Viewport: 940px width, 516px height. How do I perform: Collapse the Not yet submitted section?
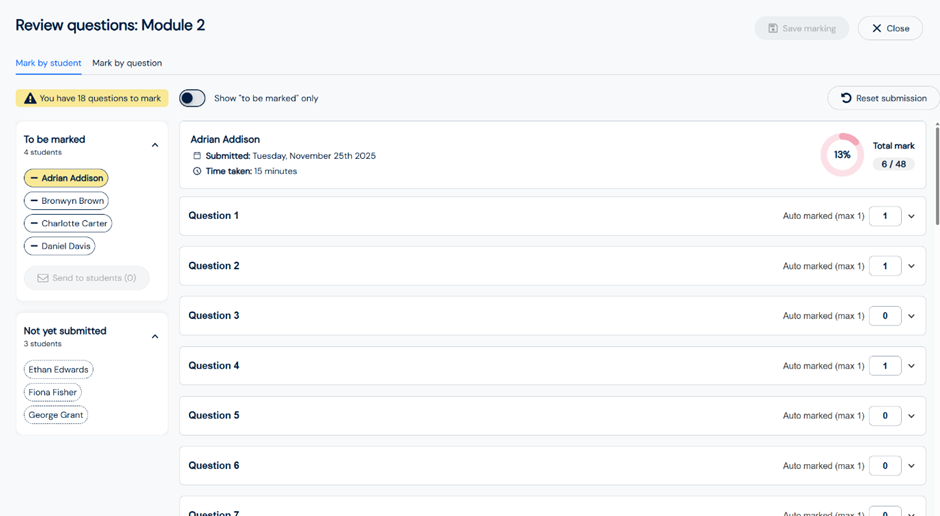click(x=155, y=336)
